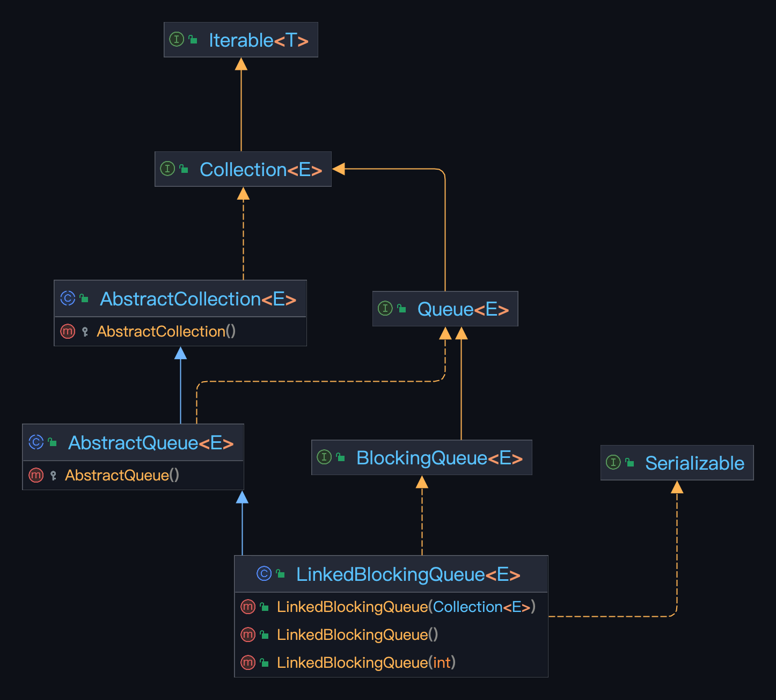Select the interface icon beside Collection<E>
776x700 pixels.
click(168, 169)
